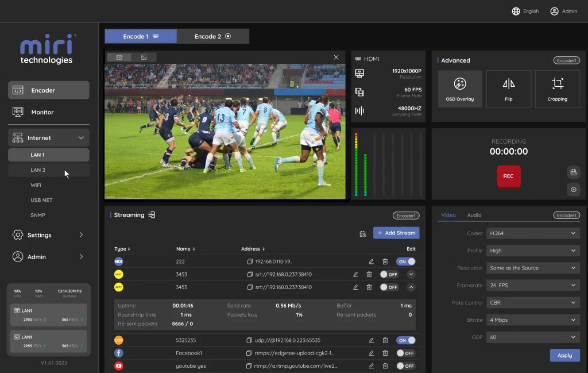The width and height of the screenshot is (588, 373).
Task: Delete the Facebook1 stream with trash icon
Action: (385, 353)
